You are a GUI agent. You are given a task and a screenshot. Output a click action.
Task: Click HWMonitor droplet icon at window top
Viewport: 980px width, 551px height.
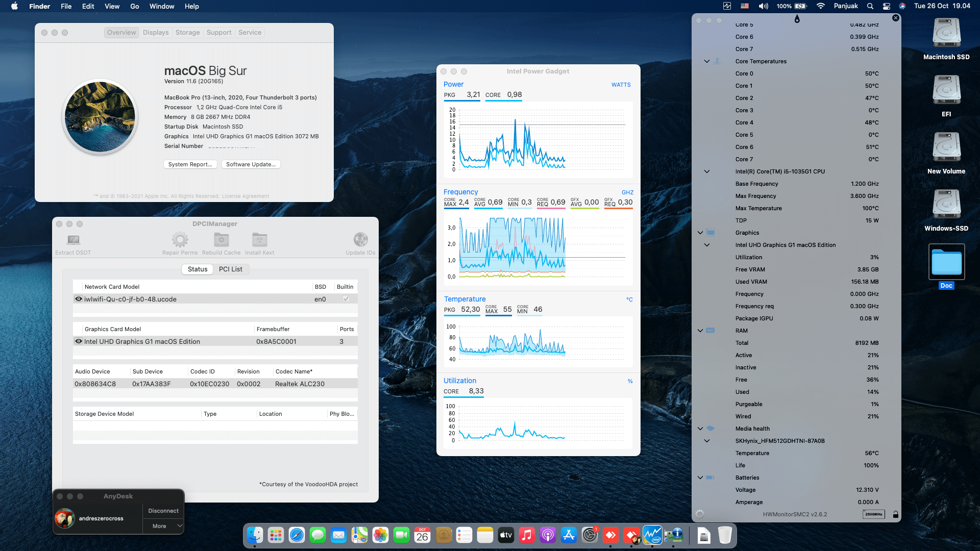point(797,19)
